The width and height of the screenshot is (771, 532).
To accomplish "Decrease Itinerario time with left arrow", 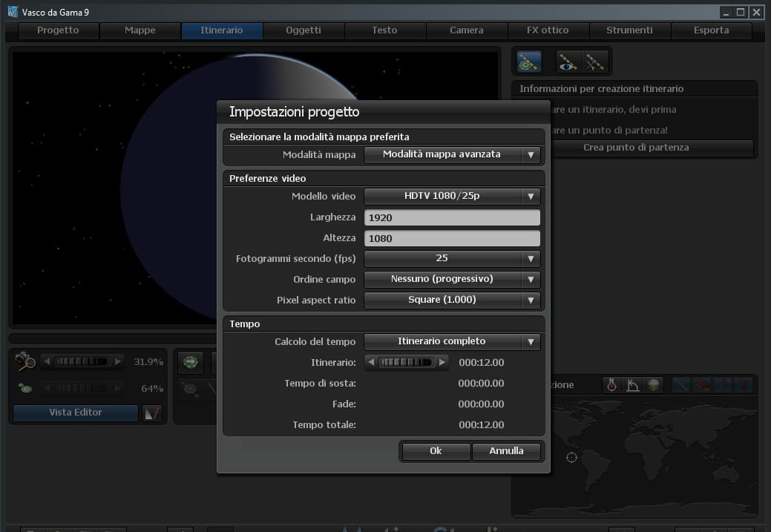I will (372, 362).
